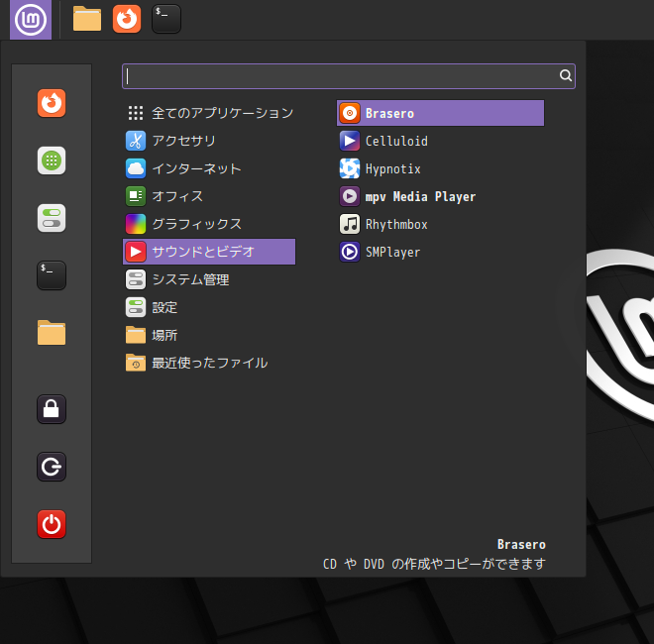Launch the Brasero application
654x644 pixels.
tap(440, 113)
